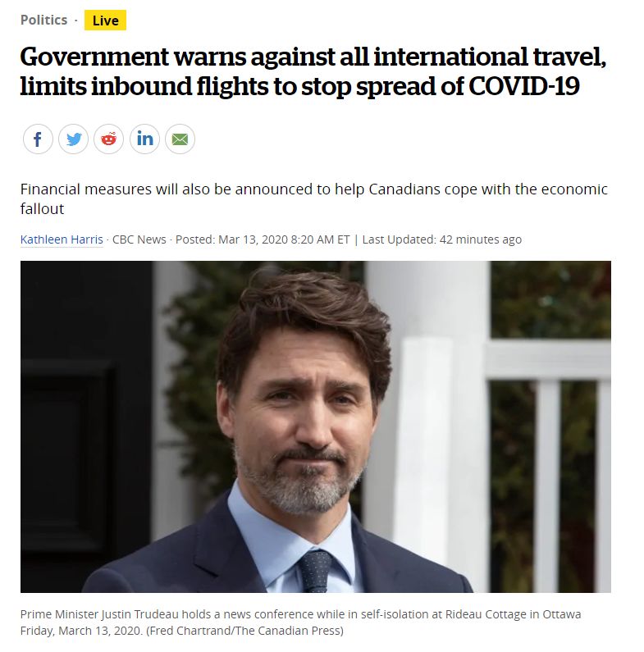644x652 pixels.
Task: Post this story to Reddit
Action: click(x=108, y=139)
